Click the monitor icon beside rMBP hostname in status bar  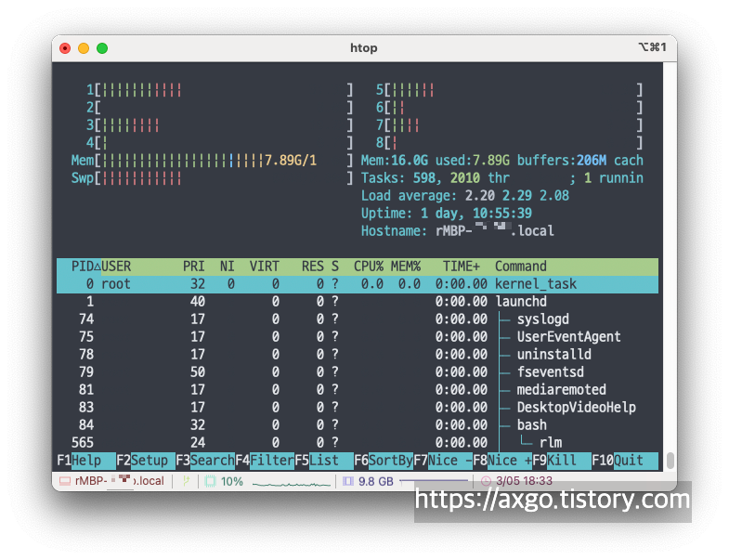click(x=65, y=481)
